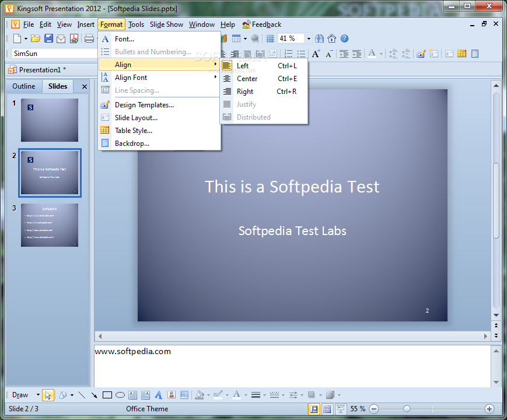The width and height of the screenshot is (507, 420).
Task: Increase font size with the A+ icon
Action: tap(316, 54)
